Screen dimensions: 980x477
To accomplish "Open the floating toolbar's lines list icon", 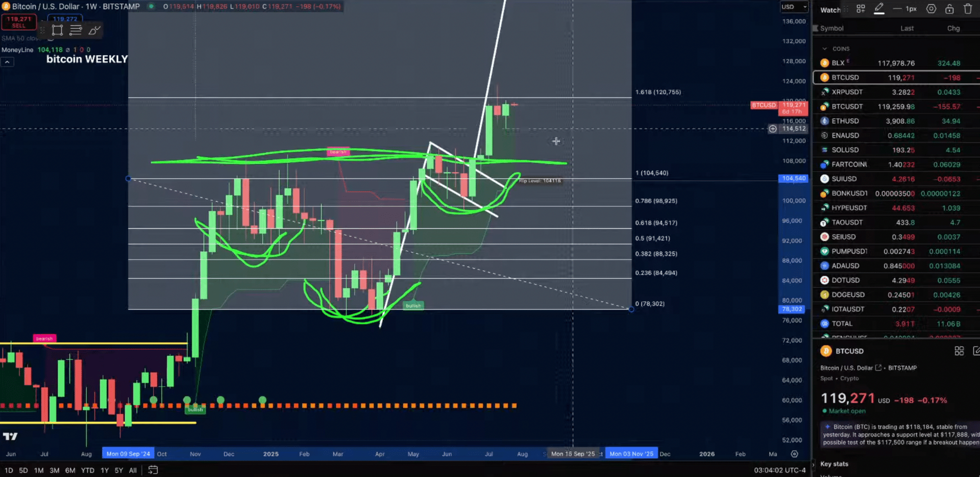I will click(x=76, y=30).
